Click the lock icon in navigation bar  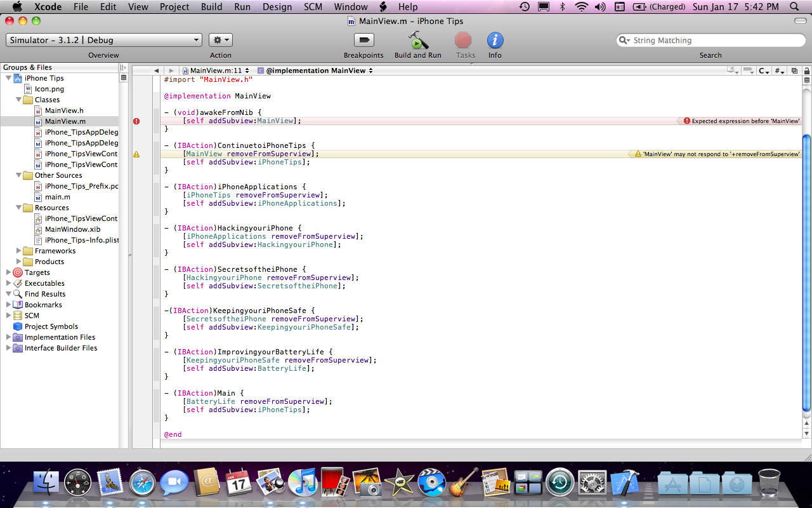point(807,70)
